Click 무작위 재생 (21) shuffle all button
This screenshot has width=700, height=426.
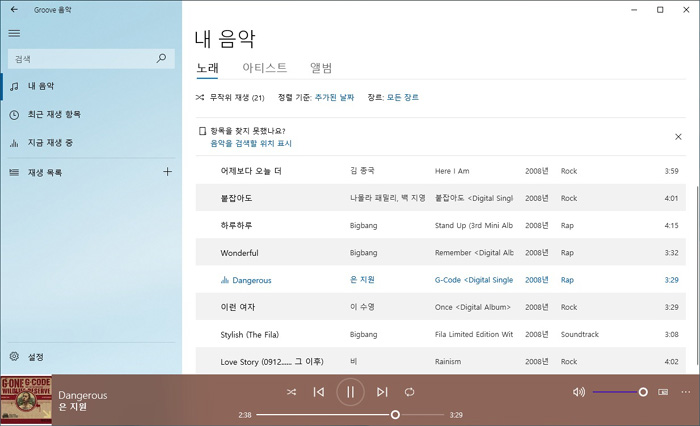[x=230, y=98]
